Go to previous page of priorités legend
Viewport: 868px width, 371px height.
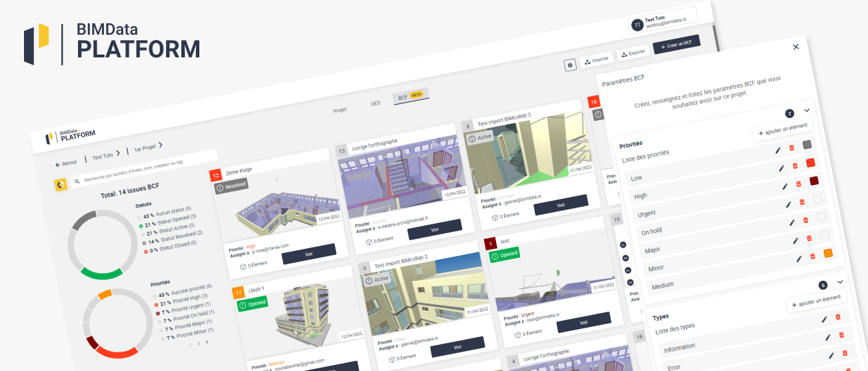(191, 344)
